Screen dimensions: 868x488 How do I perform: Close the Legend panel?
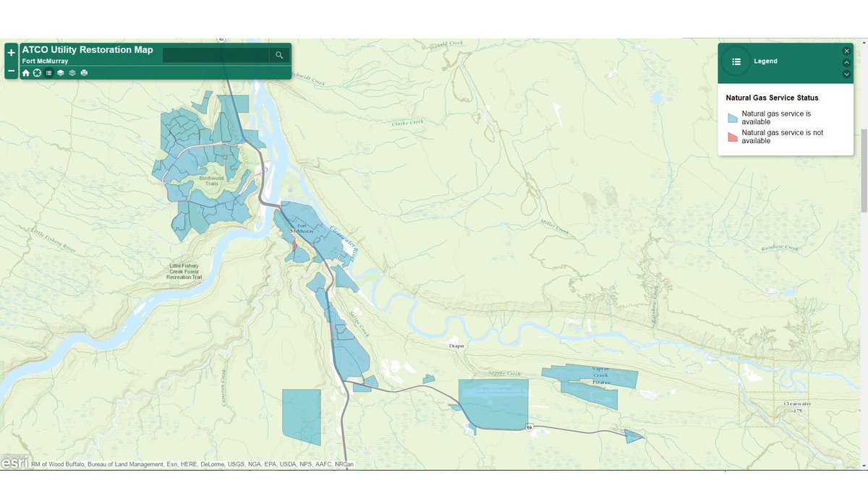pyautogui.click(x=846, y=51)
